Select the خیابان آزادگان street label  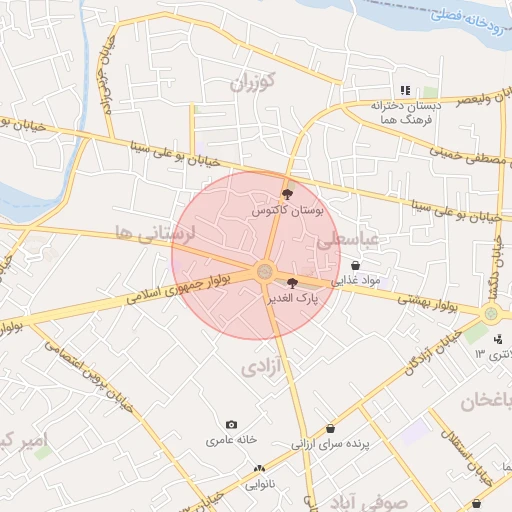click(x=433, y=353)
